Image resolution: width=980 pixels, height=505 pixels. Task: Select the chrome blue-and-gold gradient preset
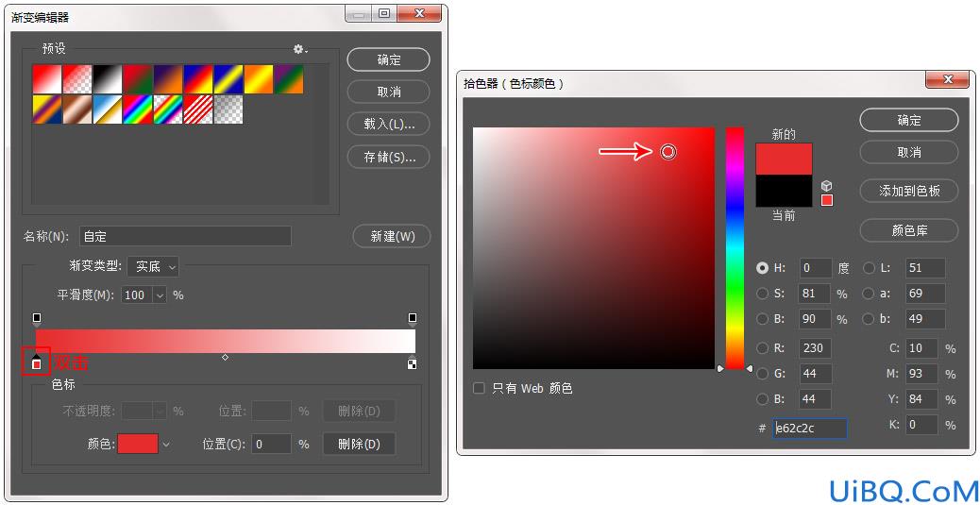108,109
